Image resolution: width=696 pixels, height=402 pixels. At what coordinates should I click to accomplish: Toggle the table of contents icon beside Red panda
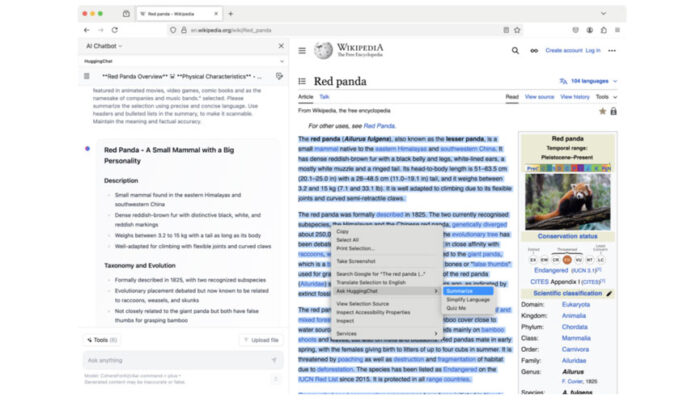click(302, 81)
